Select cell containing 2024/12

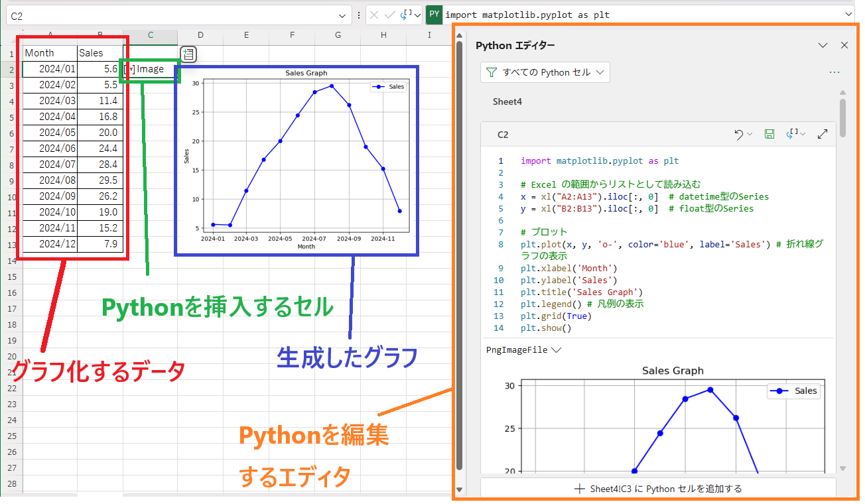(50, 244)
